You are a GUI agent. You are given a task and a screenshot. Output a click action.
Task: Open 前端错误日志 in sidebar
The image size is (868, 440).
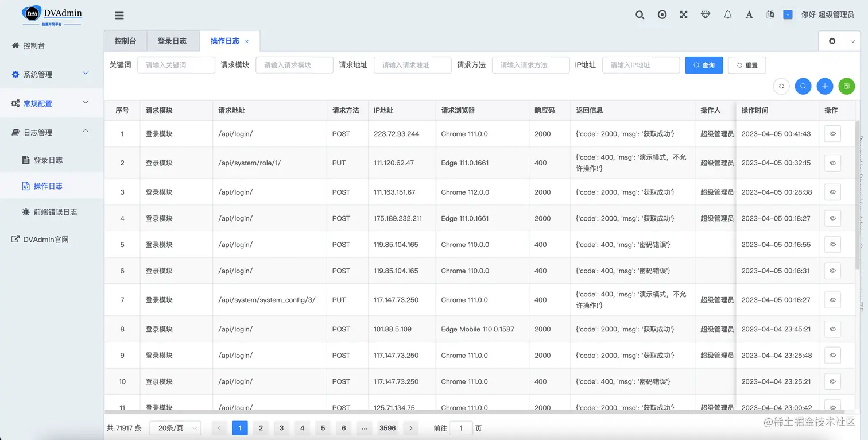pyautogui.click(x=52, y=212)
